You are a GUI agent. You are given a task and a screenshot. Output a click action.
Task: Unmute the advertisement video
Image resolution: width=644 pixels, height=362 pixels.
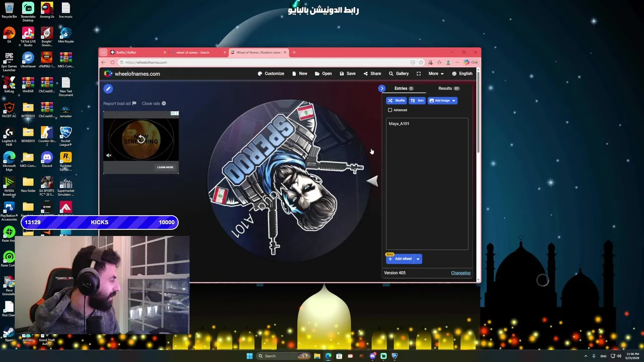coord(109,155)
